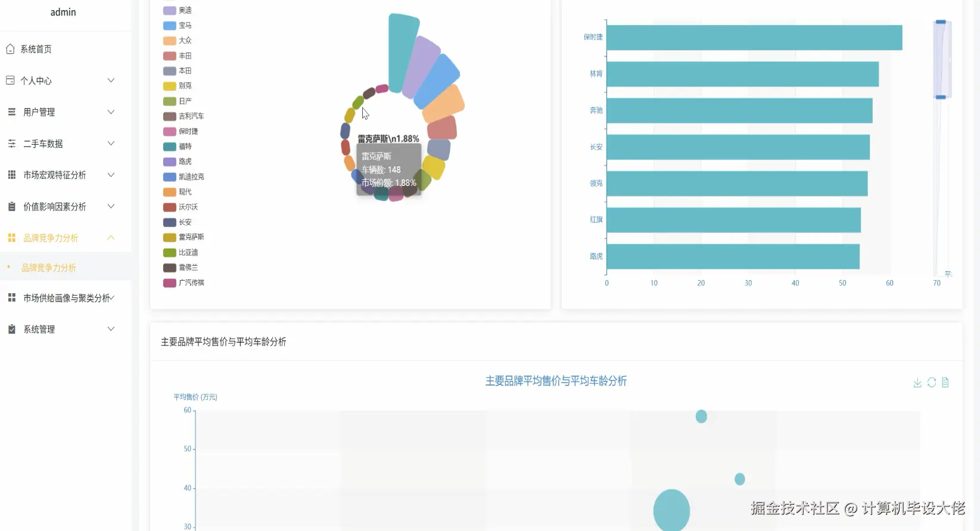The image size is (980, 531).
Task: Expand 市场宏观特征分析 with its chevron
Action: point(111,175)
